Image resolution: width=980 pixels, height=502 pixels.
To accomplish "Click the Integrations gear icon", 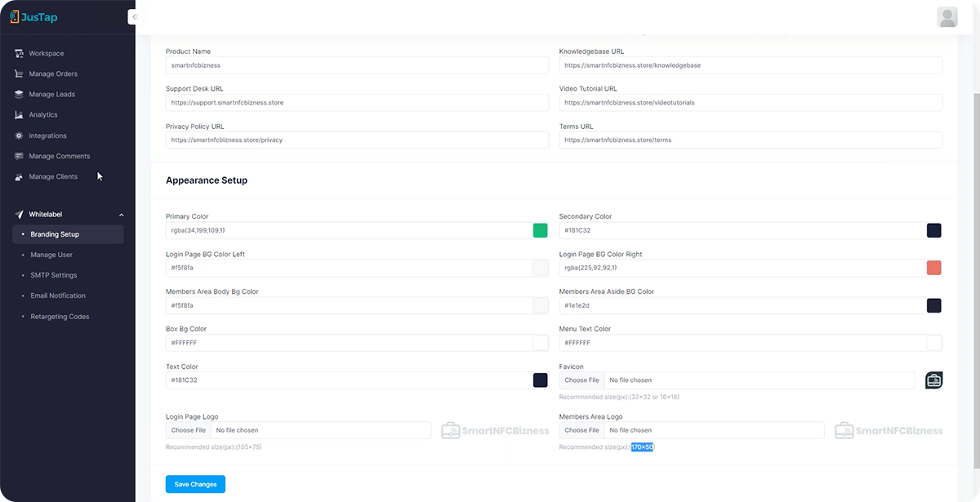I will (x=19, y=135).
